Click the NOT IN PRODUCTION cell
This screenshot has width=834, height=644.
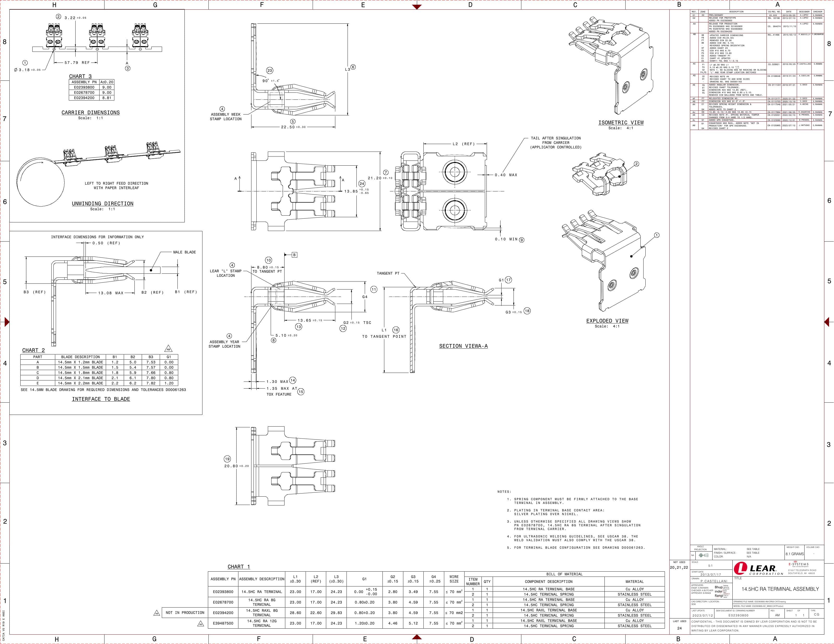click(185, 613)
